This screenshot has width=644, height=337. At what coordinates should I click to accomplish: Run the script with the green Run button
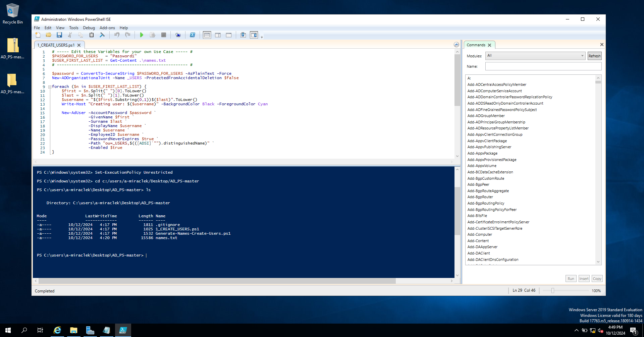coord(142,35)
